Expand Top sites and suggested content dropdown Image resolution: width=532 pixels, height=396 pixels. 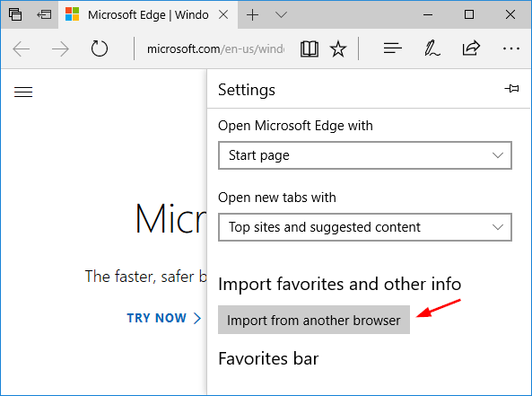(x=365, y=227)
